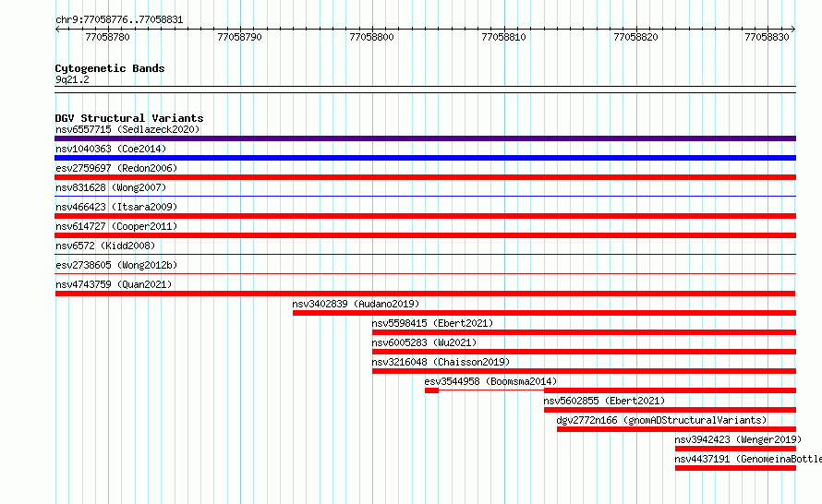822x504 pixels.
Task: Select the red nsv4437191 bar
Action: (735, 468)
